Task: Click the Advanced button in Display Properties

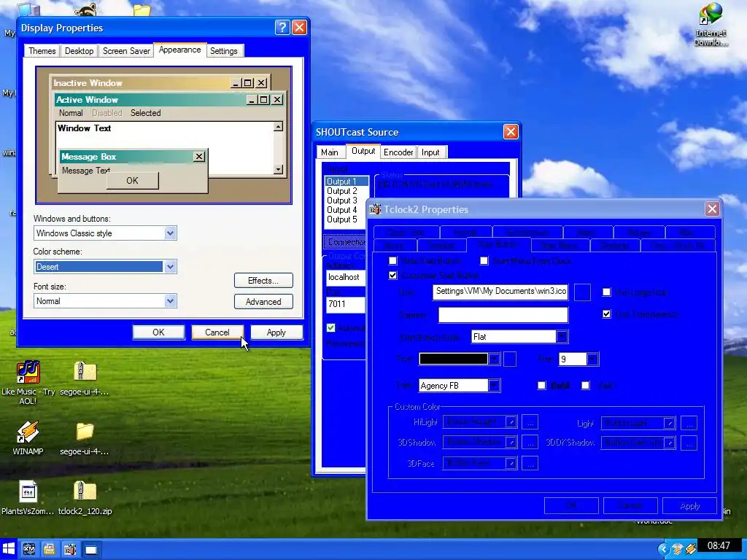Action: 263,301
